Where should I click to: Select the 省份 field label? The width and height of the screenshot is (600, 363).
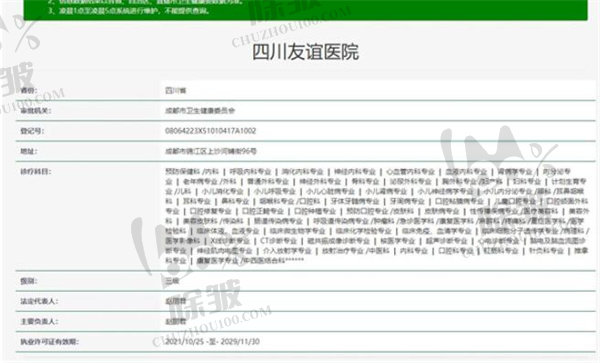coord(28,91)
